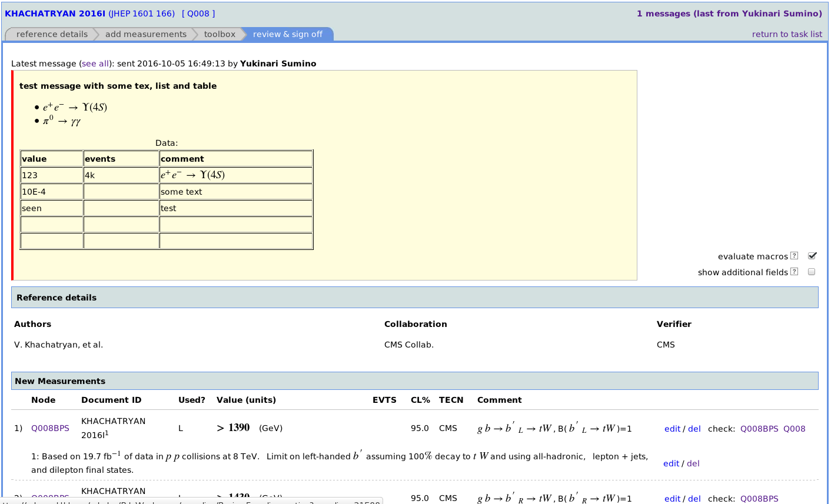Edit measurement row with b' R limit
Screen dimensions: 831x504
[x=672, y=499]
